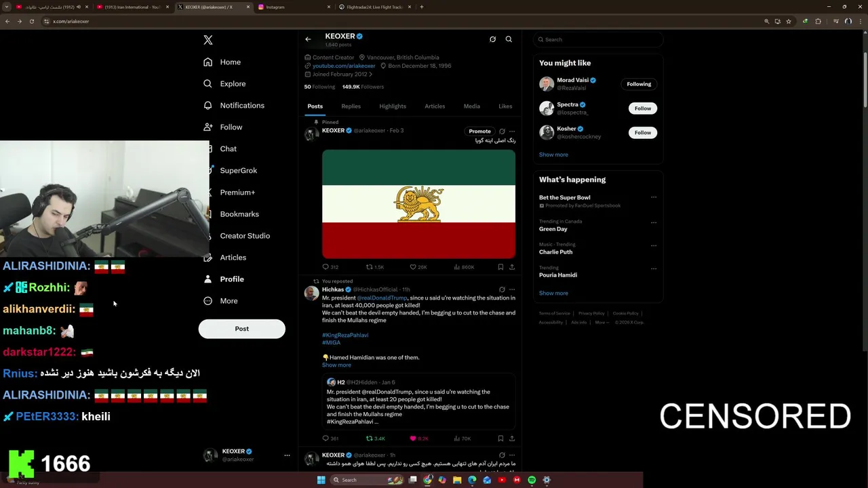The width and height of the screenshot is (868, 488).
Task: Expand the Joined February 2012 chevron
Action: click(x=370, y=74)
